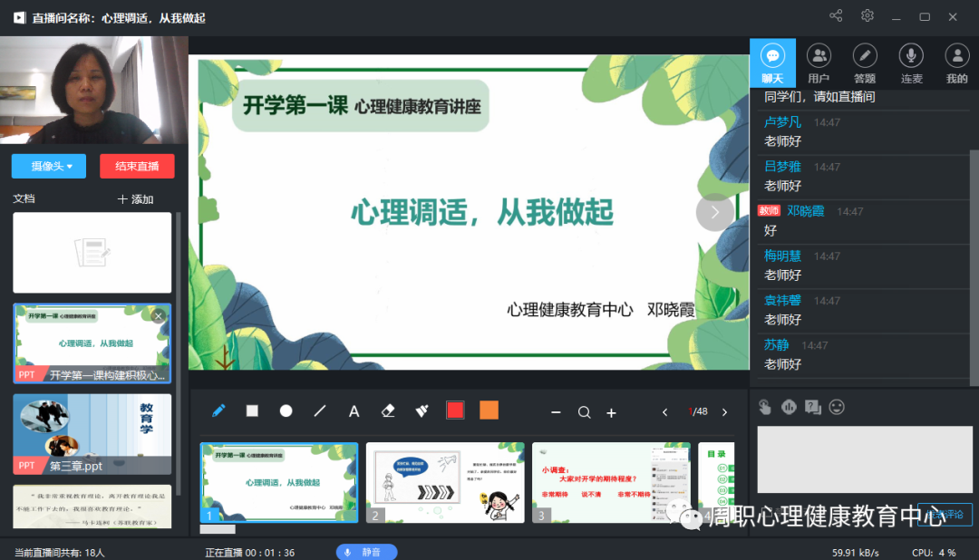979x560 pixels.
Task: Click the clear-all brush icon
Action: click(422, 411)
